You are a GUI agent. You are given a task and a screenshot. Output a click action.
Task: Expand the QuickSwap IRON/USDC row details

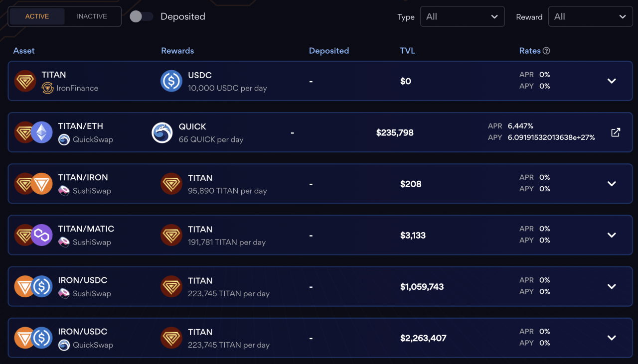click(x=612, y=338)
